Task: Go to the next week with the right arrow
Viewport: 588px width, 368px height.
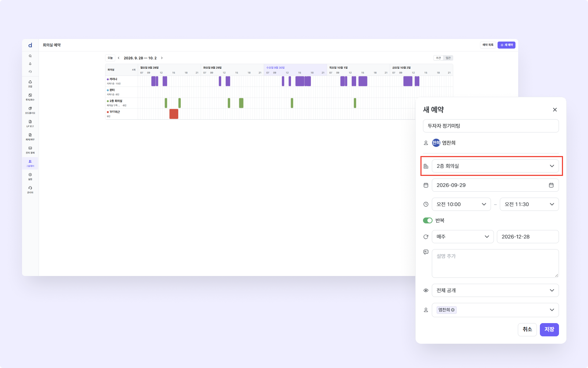Action: 162,58
